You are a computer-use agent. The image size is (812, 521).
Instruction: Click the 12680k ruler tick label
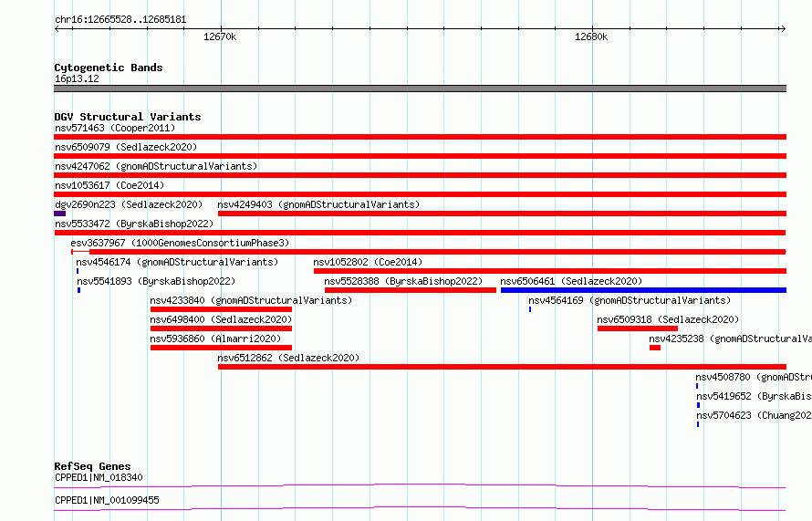[591, 36]
